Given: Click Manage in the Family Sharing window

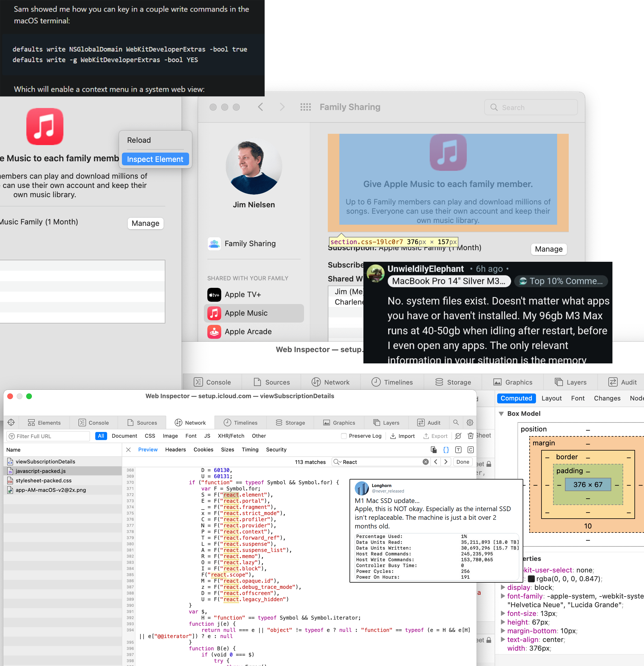Looking at the screenshot, I should [x=548, y=249].
